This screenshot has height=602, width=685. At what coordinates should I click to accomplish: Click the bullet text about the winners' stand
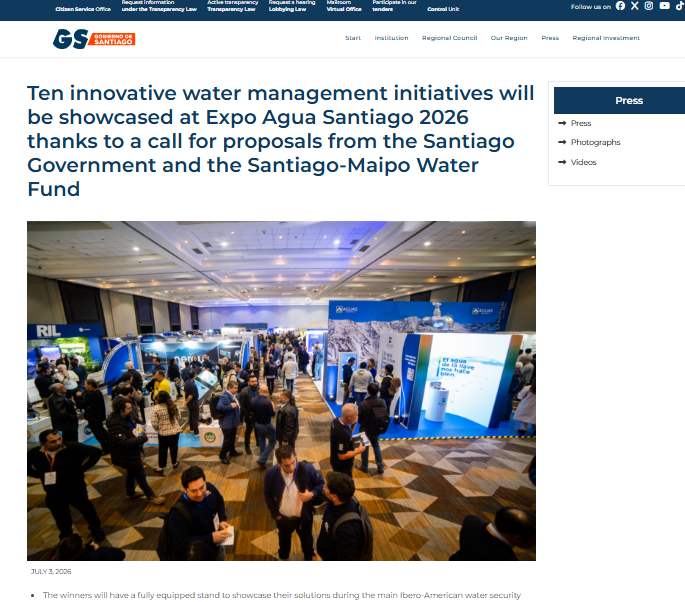pyautogui.click(x=282, y=595)
